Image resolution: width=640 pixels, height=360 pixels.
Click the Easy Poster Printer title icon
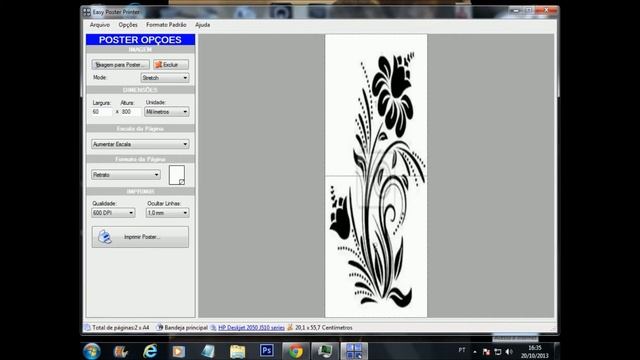pos(87,12)
